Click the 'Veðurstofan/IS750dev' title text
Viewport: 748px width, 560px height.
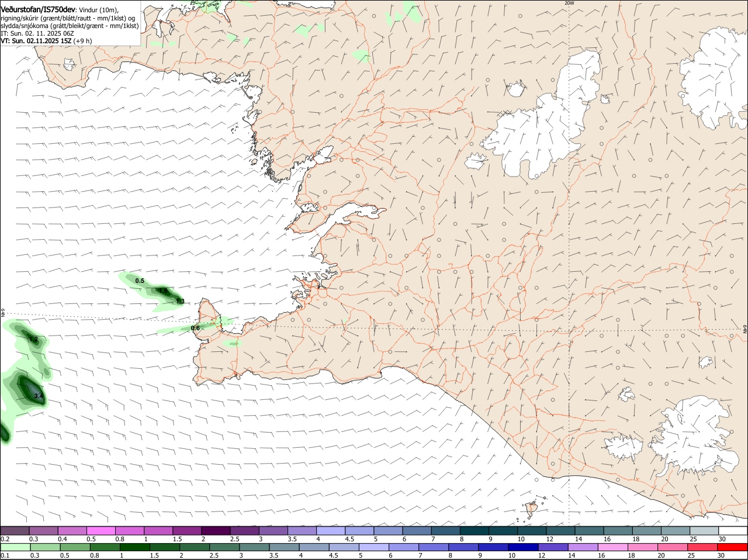point(39,9)
